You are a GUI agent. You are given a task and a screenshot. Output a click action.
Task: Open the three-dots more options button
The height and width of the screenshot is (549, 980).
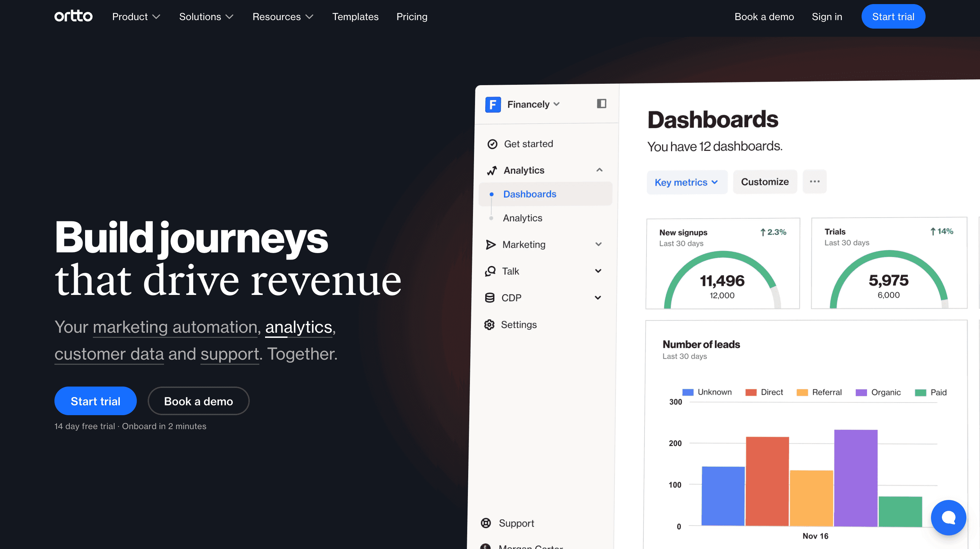814,182
